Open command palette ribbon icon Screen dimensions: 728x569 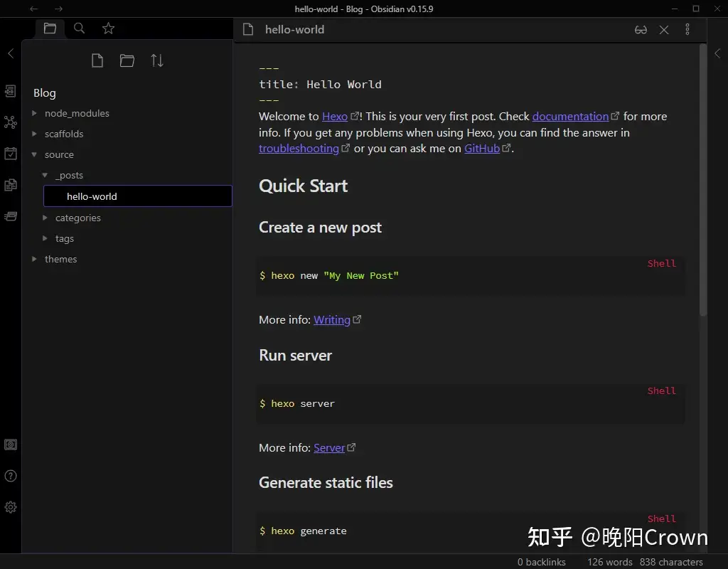pos(11,216)
